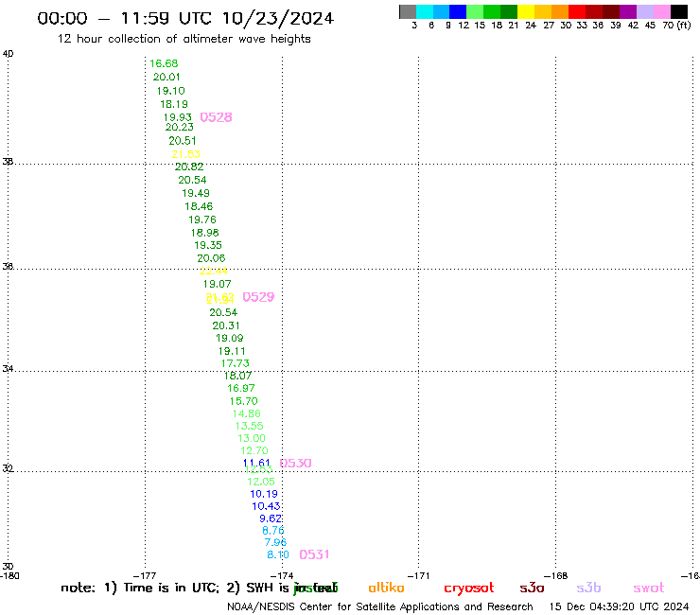Screen dimensions: 700x615
Task: Click the pink time label 0531
Action: [x=314, y=554]
